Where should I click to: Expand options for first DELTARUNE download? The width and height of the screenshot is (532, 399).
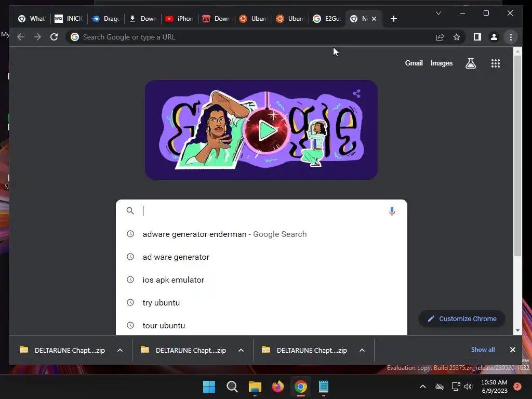click(x=120, y=350)
